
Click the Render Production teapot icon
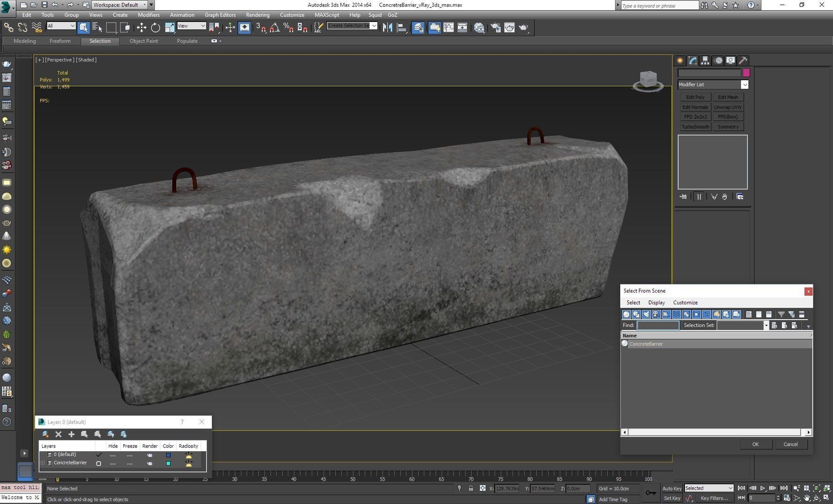tap(523, 28)
